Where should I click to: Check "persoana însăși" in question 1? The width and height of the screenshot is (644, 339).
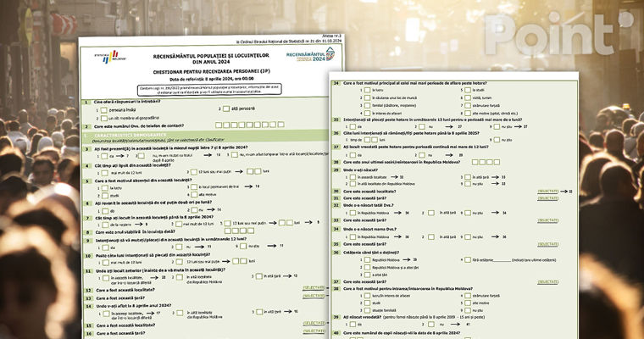pos(102,109)
